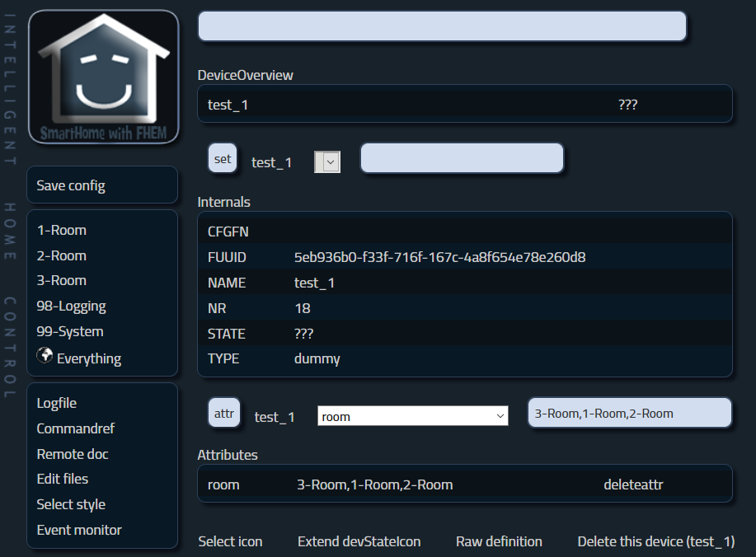Select 98-Logging in the sidebar
This screenshot has width=756, height=557.
tap(71, 306)
